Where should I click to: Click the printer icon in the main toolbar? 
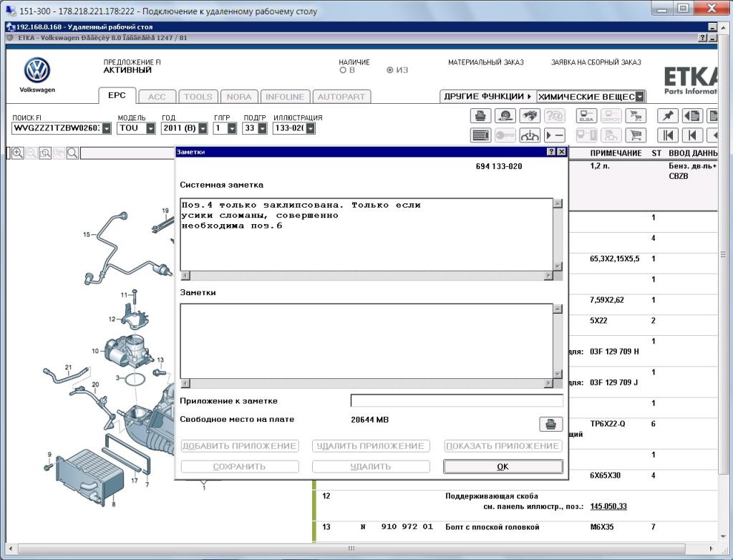pos(480,115)
